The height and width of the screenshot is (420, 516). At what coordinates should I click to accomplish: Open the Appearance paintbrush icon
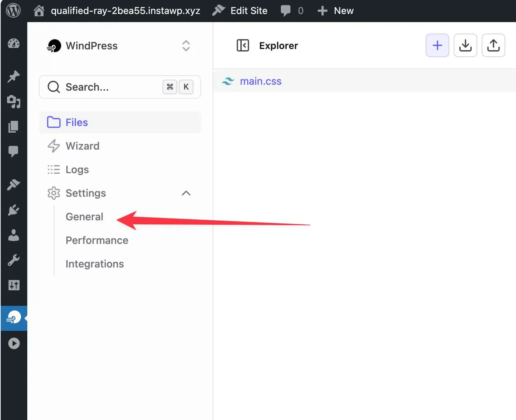[x=14, y=184]
